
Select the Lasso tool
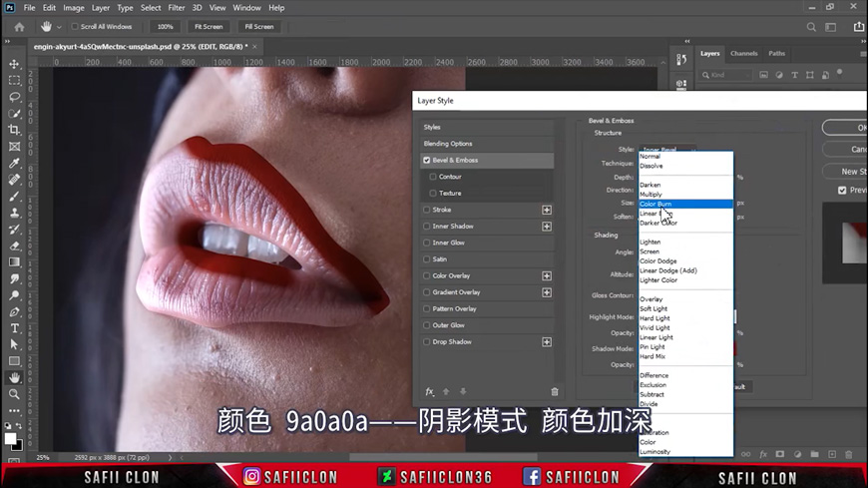click(14, 97)
